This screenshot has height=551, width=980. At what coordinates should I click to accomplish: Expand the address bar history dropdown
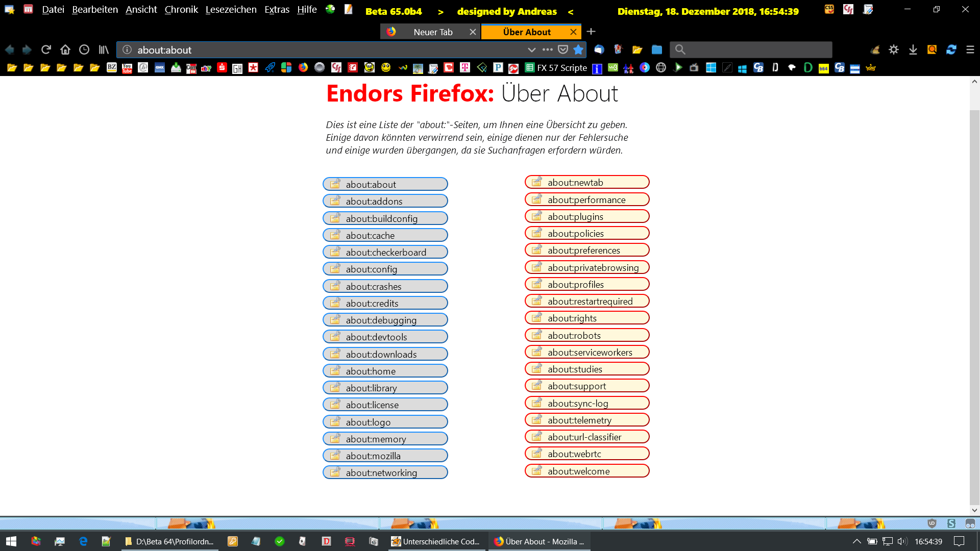(x=531, y=49)
